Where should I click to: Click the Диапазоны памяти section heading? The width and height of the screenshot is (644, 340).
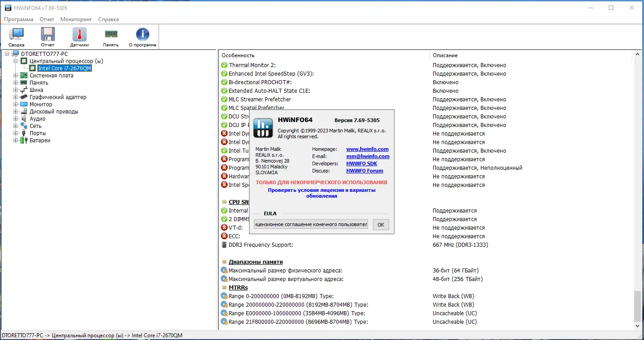click(x=256, y=262)
